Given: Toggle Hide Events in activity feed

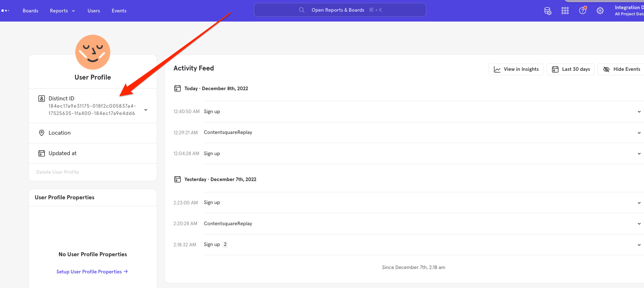Looking at the screenshot, I should (x=621, y=69).
